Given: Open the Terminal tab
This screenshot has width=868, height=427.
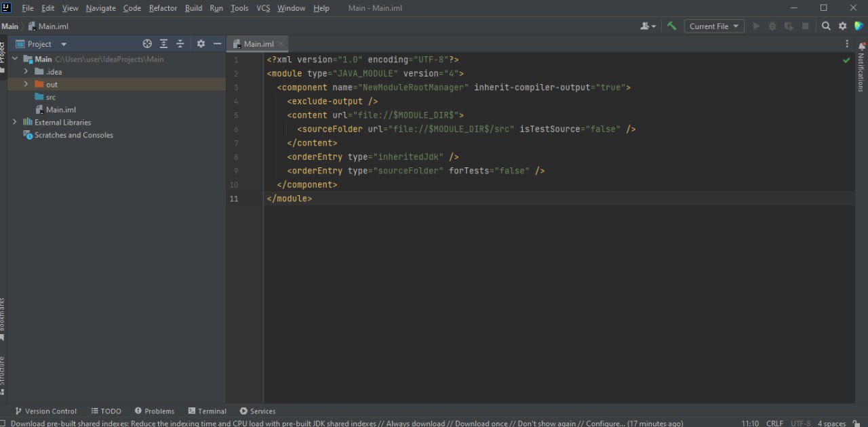Looking at the screenshot, I should coord(208,411).
